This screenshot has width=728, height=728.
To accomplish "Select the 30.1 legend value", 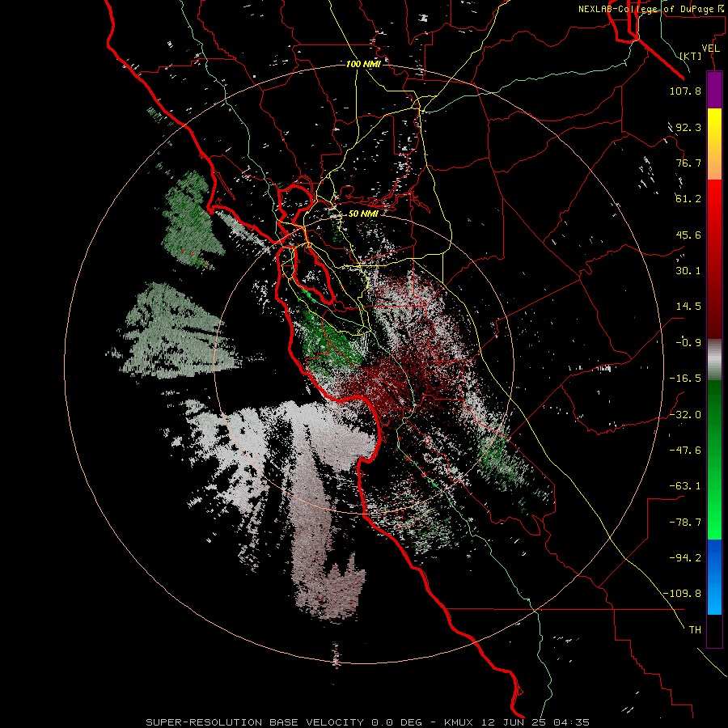I will [x=688, y=271].
